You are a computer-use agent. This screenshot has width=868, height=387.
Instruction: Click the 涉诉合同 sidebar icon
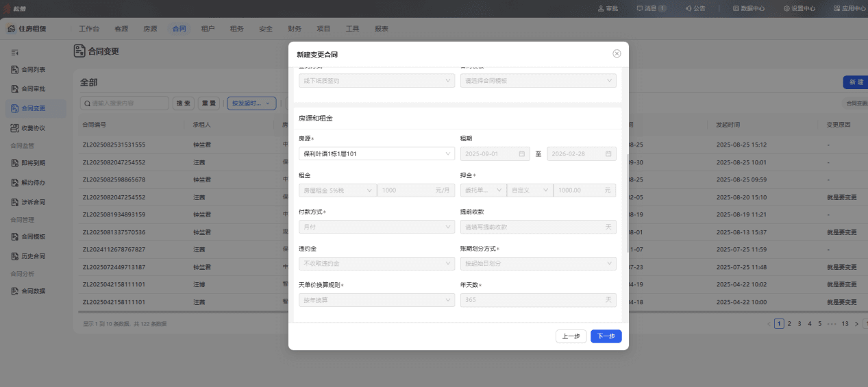(15, 202)
